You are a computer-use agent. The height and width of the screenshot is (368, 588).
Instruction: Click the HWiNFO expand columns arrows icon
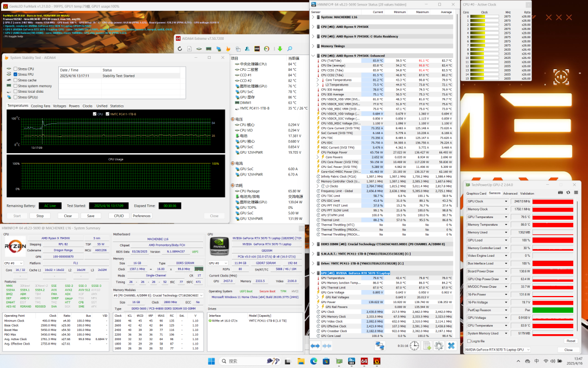[315, 346]
